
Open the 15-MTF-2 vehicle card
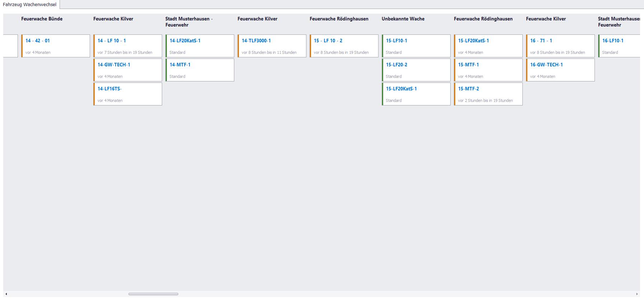(x=488, y=94)
